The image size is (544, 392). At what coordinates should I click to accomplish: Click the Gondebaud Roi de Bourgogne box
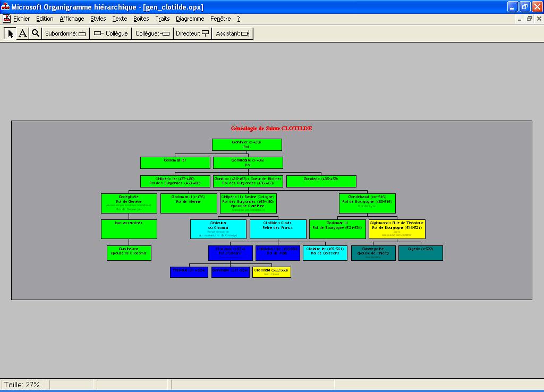click(x=367, y=203)
